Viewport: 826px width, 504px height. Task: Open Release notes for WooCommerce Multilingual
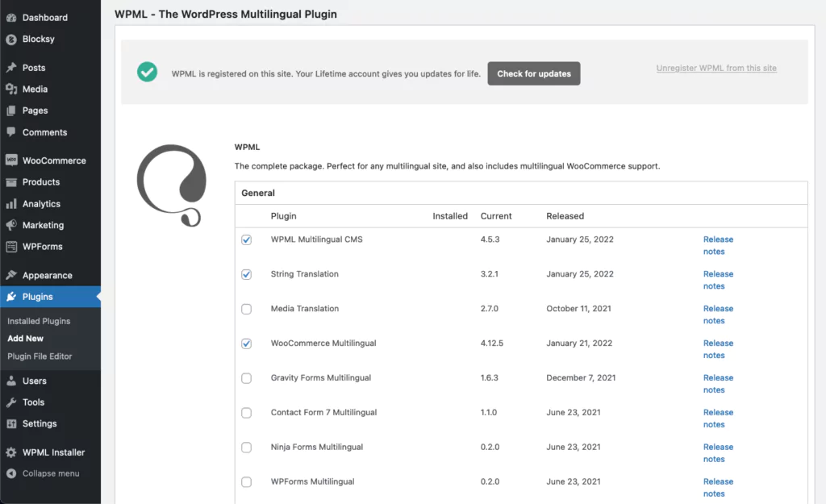point(718,349)
